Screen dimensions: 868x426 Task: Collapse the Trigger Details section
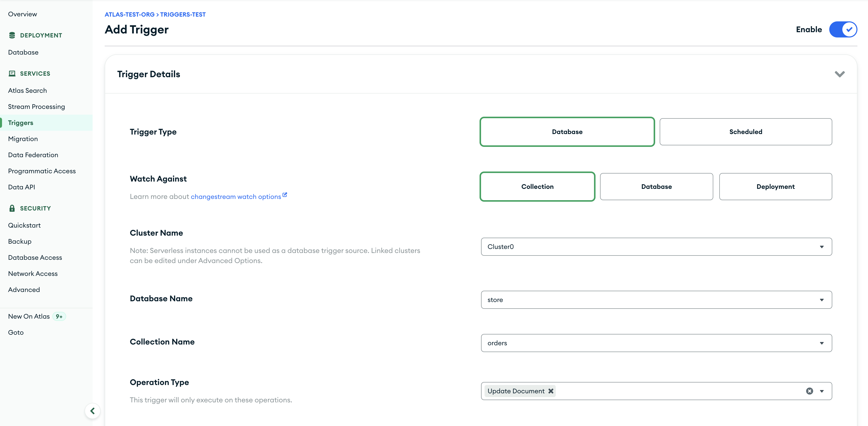tap(840, 74)
